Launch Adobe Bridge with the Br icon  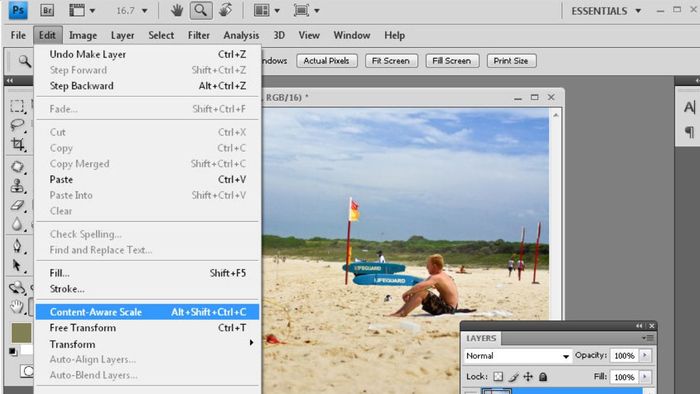tap(47, 10)
